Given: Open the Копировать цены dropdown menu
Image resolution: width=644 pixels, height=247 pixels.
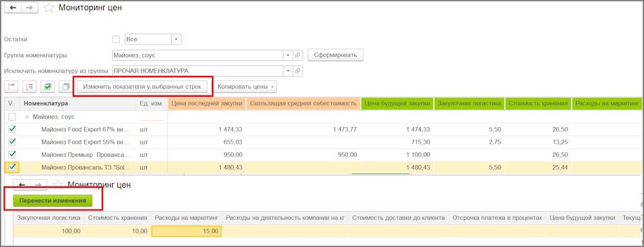Looking at the screenshot, I should click(245, 86).
